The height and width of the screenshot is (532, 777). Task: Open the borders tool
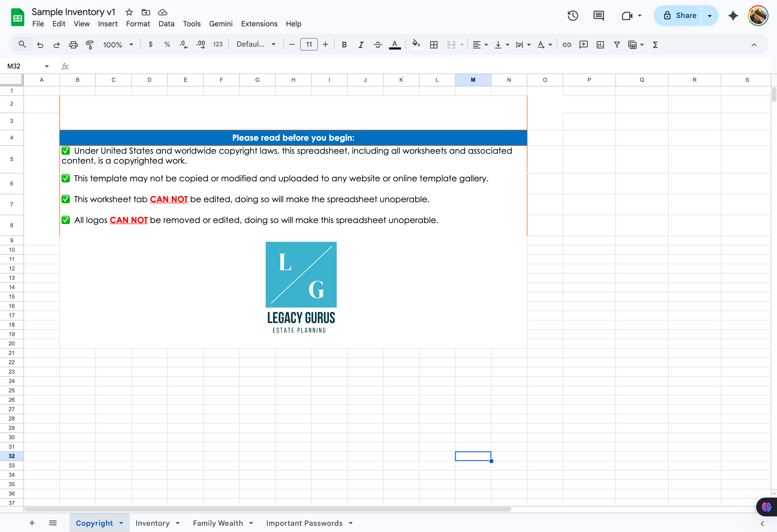434,45
